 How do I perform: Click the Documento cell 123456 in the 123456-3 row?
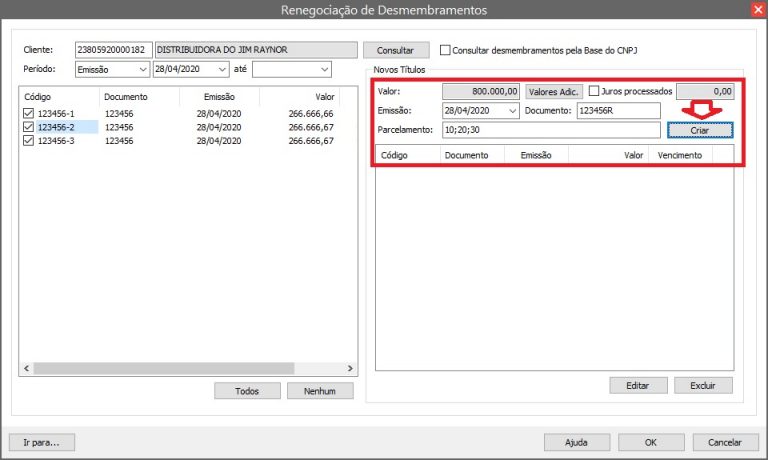point(119,141)
